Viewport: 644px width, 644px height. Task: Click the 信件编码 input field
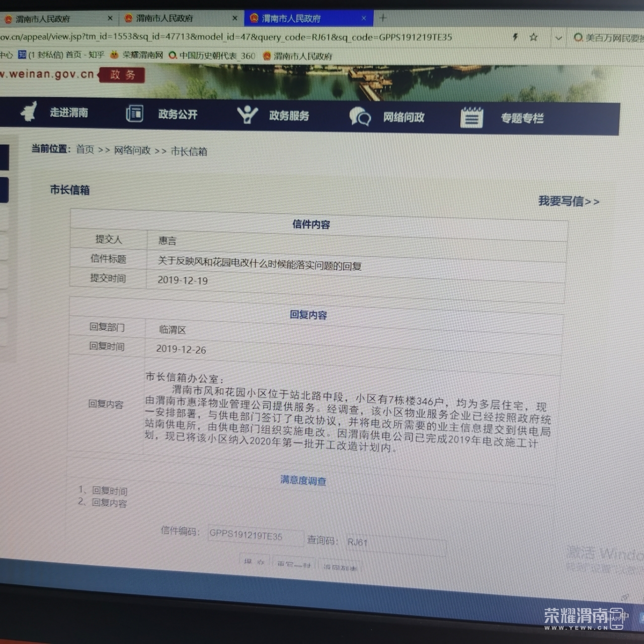pos(256,535)
